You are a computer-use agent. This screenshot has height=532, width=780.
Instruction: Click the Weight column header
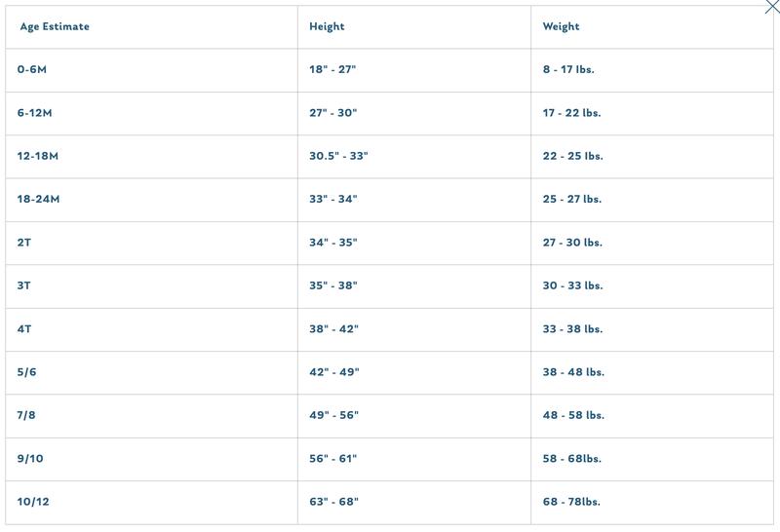pyautogui.click(x=561, y=26)
